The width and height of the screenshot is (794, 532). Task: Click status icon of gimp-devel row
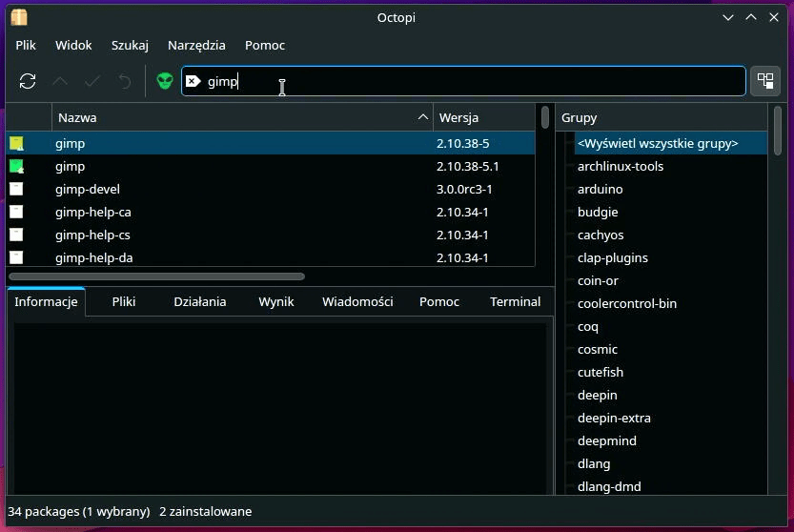[16, 189]
